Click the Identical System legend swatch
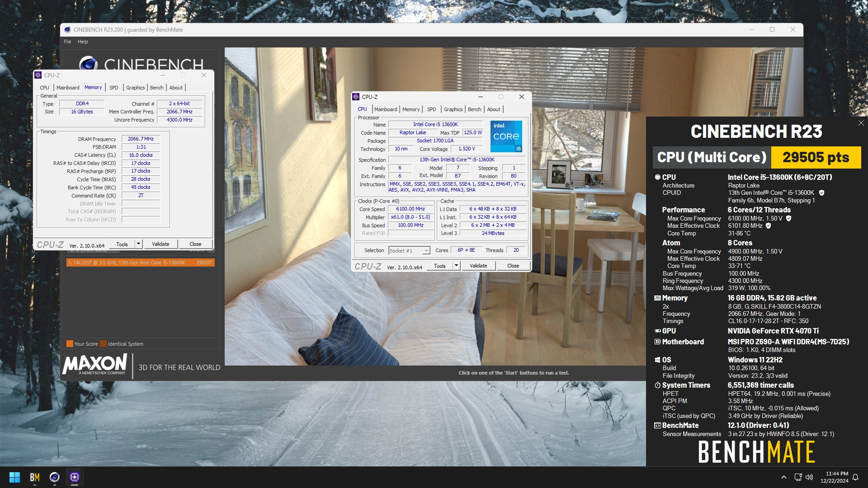Viewport: 868px width, 488px height. pos(104,344)
